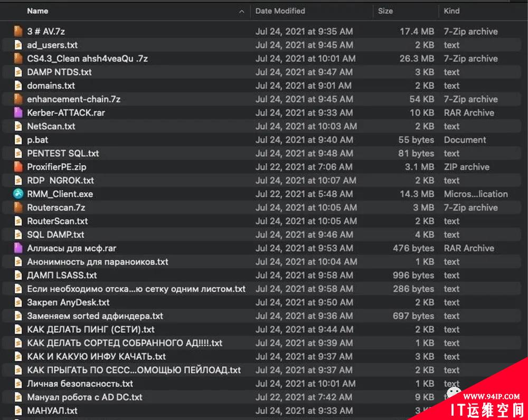Select file name КАК ДЕЛАТЬ СОРТЕД СОБРАННОГО АД!!!!.txt
This screenshot has height=420, width=528.
coord(125,343)
